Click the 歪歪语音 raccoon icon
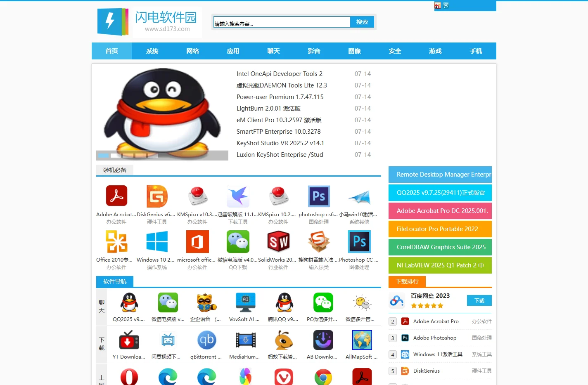The image size is (588, 385). [206, 302]
